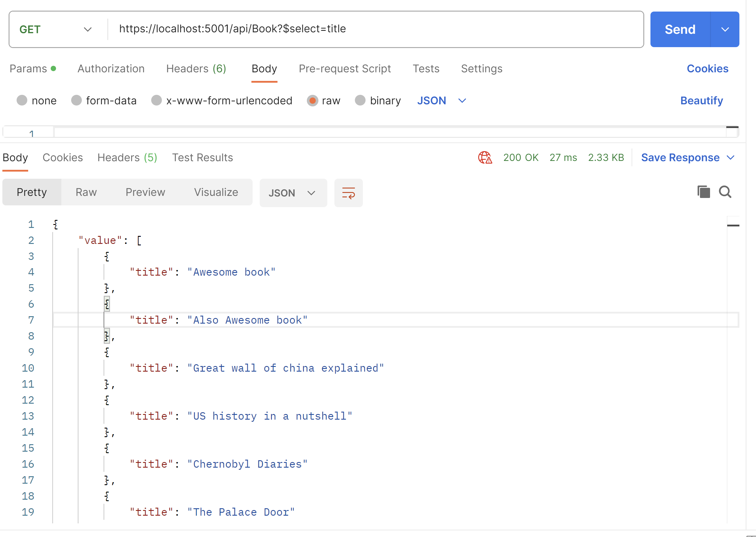This screenshot has height=537, width=756.
Task: Click the copy response icon
Action: click(704, 192)
